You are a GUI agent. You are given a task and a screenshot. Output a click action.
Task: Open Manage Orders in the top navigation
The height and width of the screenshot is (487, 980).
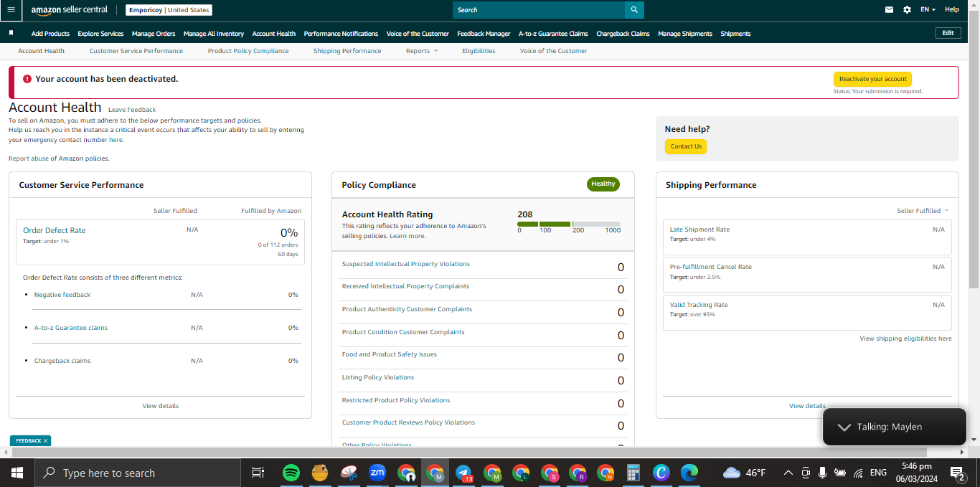pos(154,34)
